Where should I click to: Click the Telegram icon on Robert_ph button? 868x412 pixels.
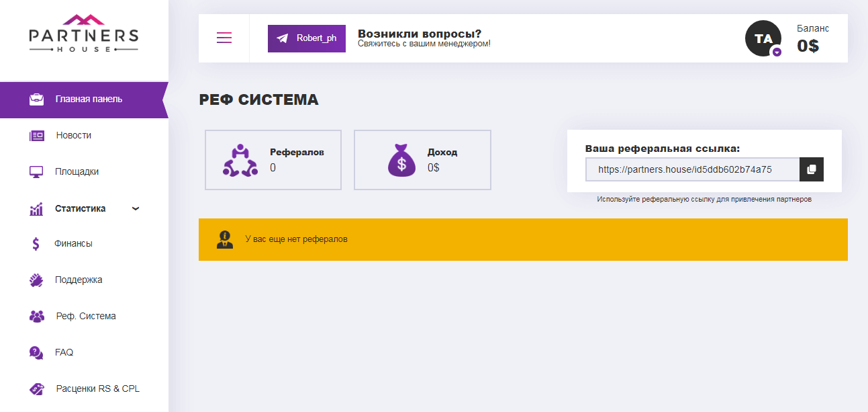(283, 38)
